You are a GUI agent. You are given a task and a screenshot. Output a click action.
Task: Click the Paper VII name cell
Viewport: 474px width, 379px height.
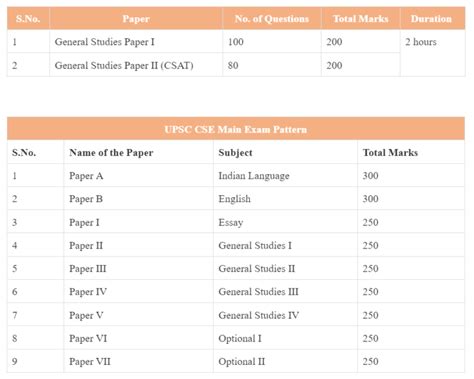click(x=138, y=361)
